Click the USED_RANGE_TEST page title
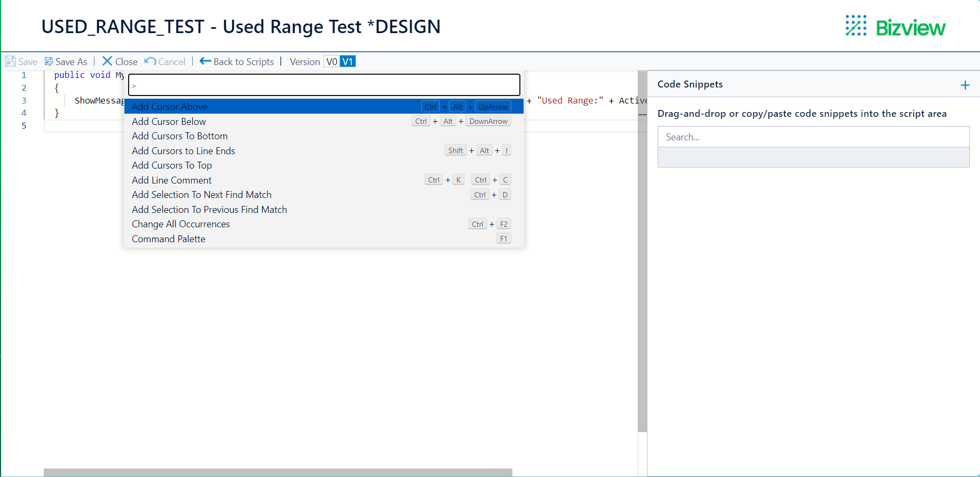980x477 pixels. click(241, 26)
